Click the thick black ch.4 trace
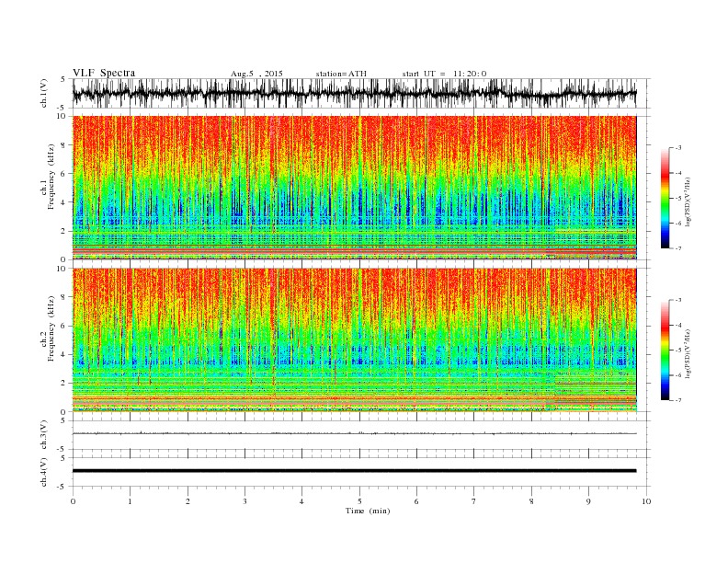 354,471
